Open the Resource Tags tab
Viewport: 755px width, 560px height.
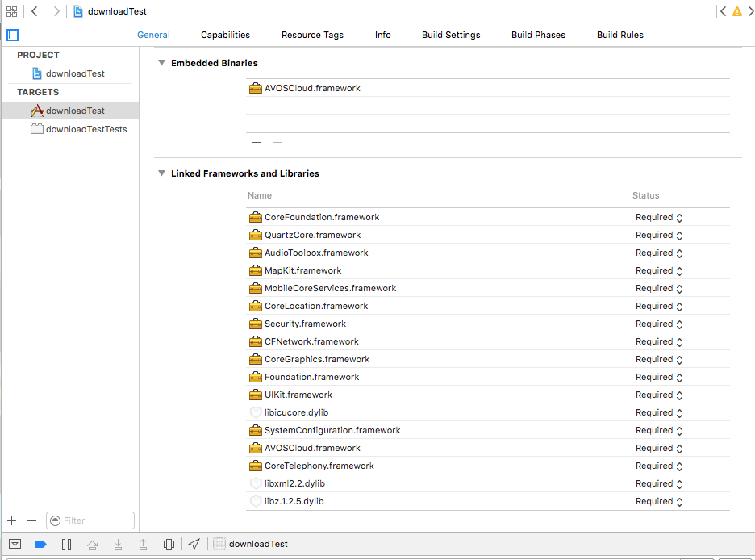[312, 35]
